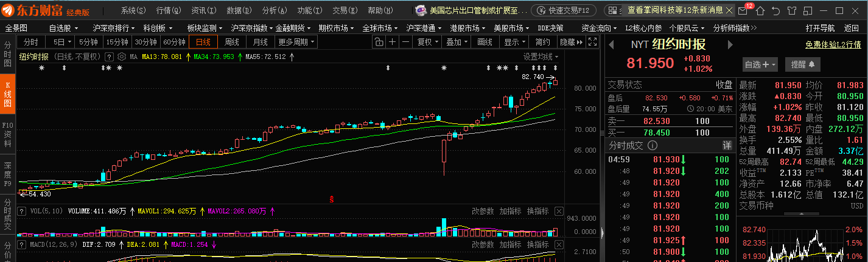
Task: Go to previous stock with left arrow
Action: click(x=612, y=44)
